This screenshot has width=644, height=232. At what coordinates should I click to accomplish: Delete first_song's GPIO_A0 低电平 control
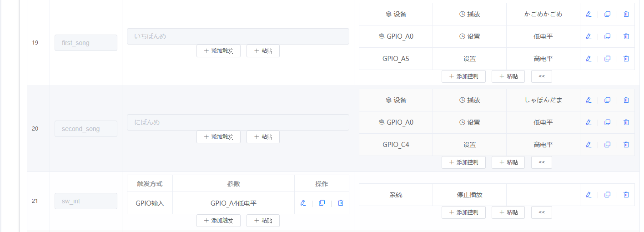(x=626, y=36)
